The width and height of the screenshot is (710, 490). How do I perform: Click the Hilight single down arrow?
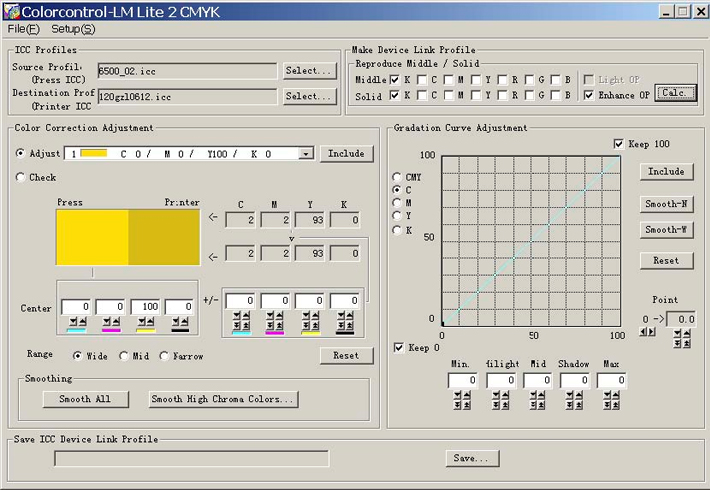pyautogui.click(x=496, y=395)
